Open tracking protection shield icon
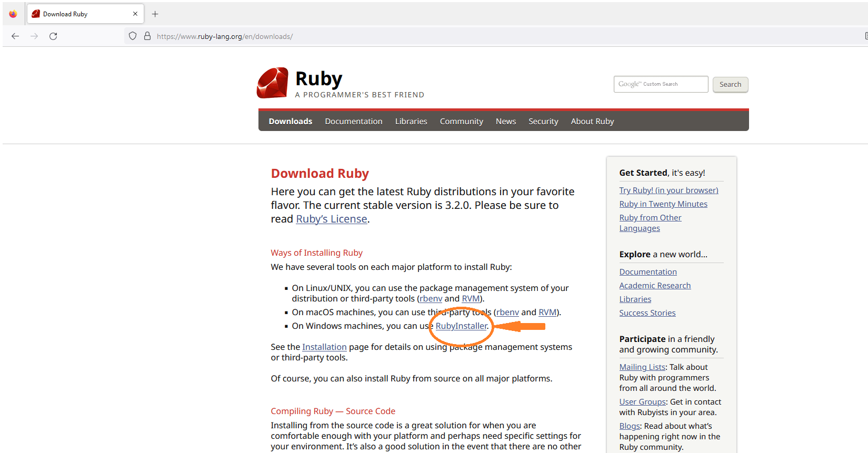Image resolution: width=868 pixels, height=453 pixels. (133, 36)
